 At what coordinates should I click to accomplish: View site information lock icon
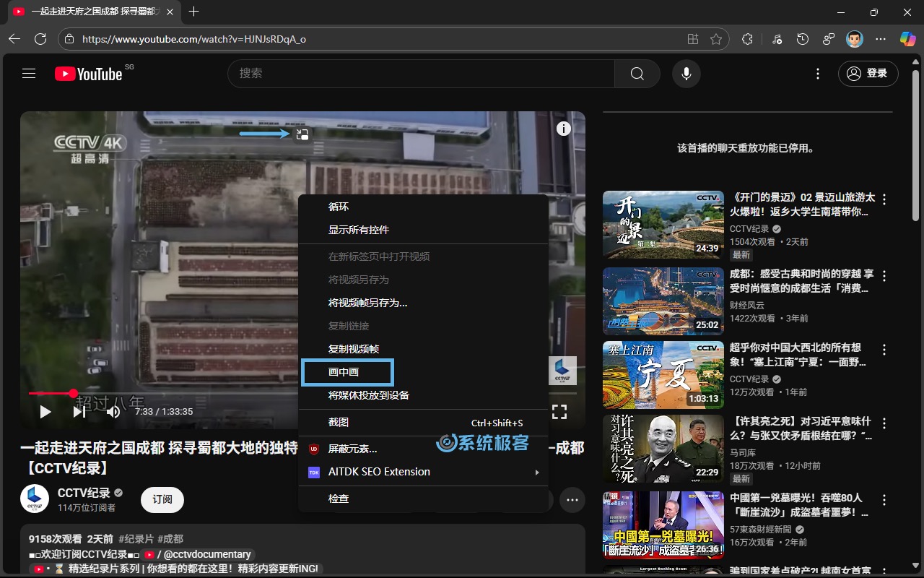coord(69,39)
